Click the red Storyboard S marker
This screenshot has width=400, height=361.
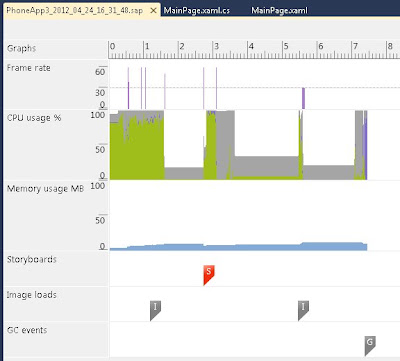point(209,275)
